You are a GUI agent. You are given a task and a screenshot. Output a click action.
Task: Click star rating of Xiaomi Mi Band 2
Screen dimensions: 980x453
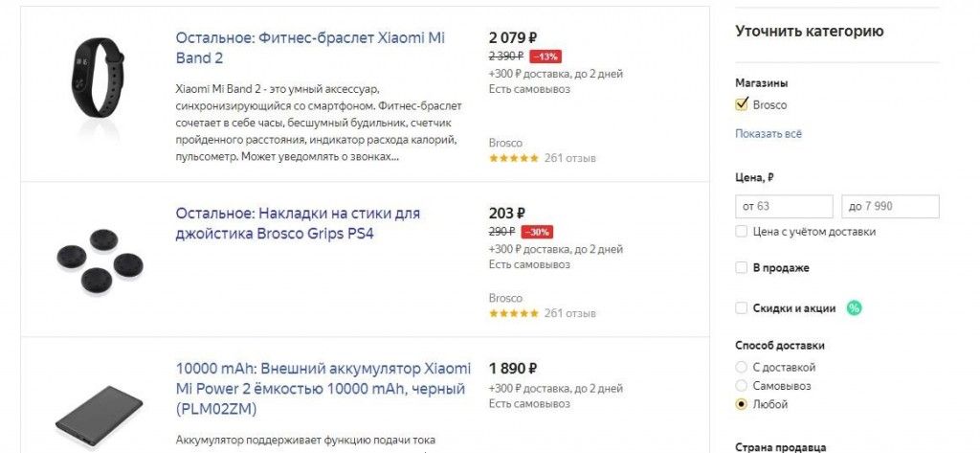click(x=513, y=158)
